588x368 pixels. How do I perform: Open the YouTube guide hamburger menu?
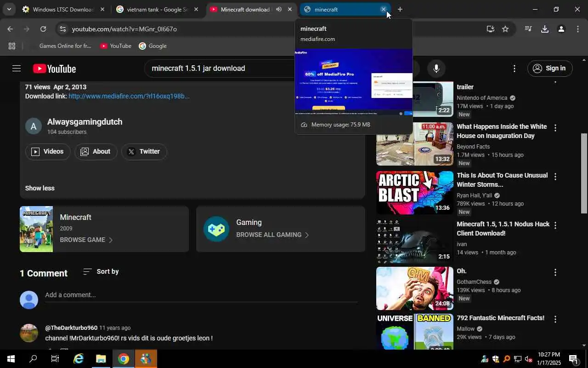pos(17,69)
